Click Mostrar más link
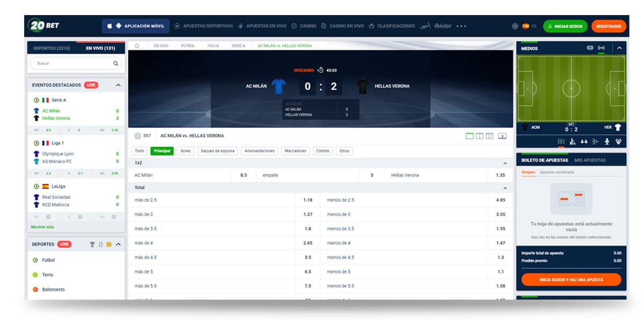Image resolution: width=644 pixels, height=320 pixels. [x=42, y=227]
